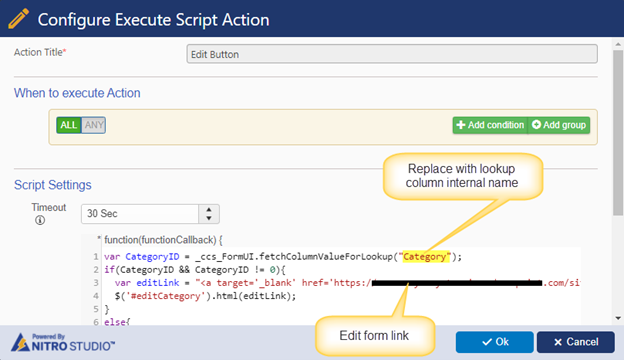Click the 30 Sec timeout field

point(140,214)
